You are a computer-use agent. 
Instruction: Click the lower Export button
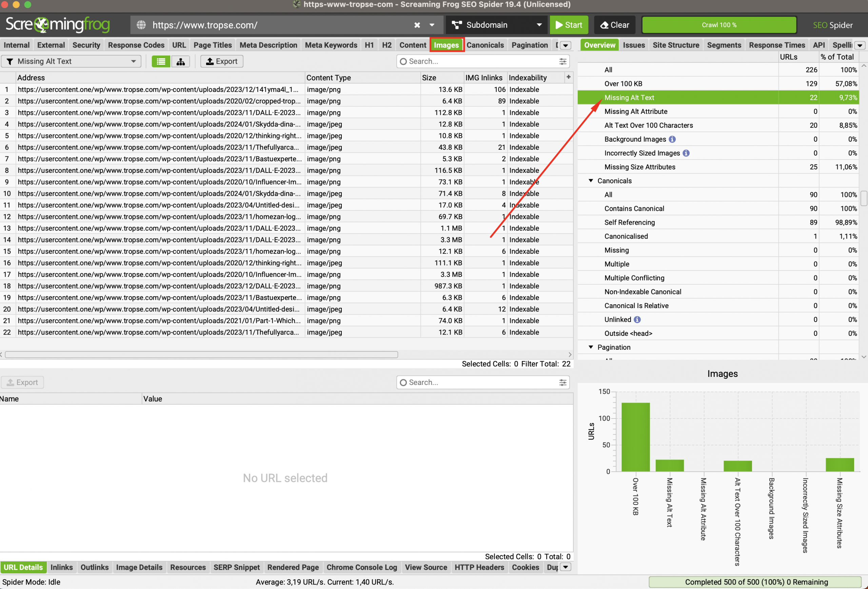[22, 382]
